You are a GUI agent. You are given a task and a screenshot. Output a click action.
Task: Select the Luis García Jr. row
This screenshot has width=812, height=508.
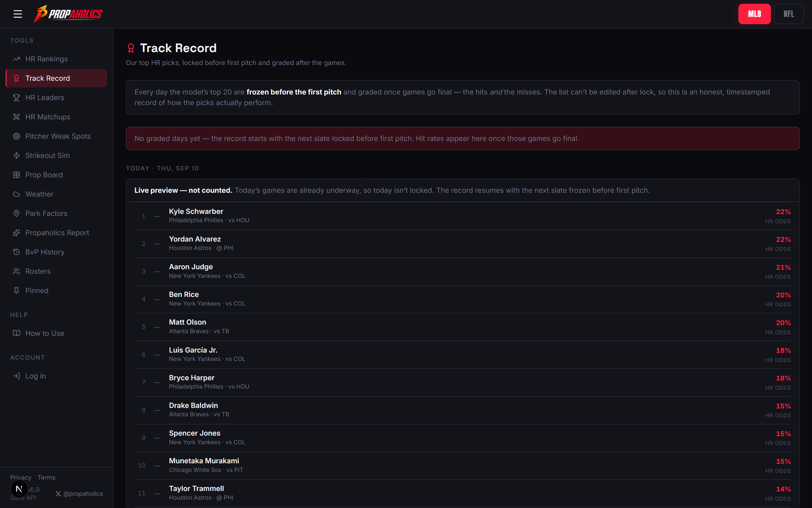(x=463, y=355)
